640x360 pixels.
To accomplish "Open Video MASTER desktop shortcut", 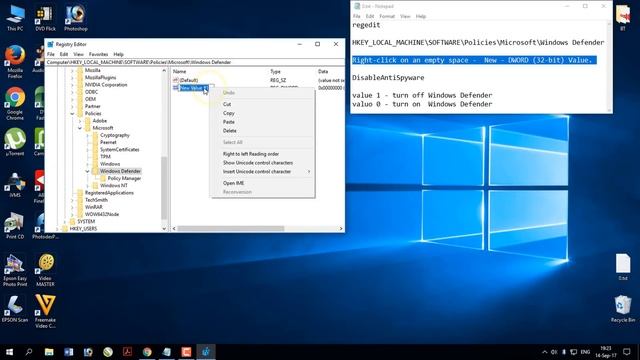I will [45, 270].
